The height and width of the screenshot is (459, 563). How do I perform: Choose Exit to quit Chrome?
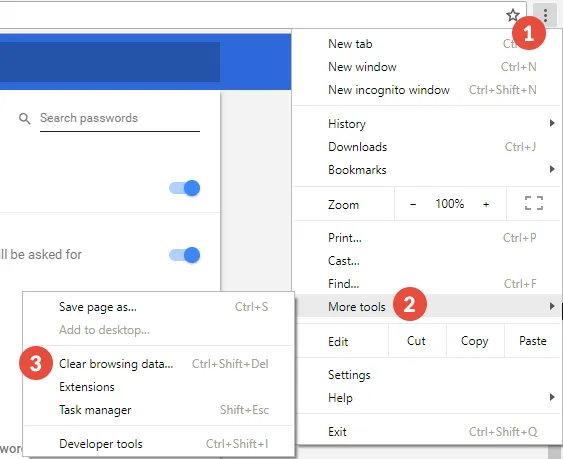pyautogui.click(x=427, y=431)
